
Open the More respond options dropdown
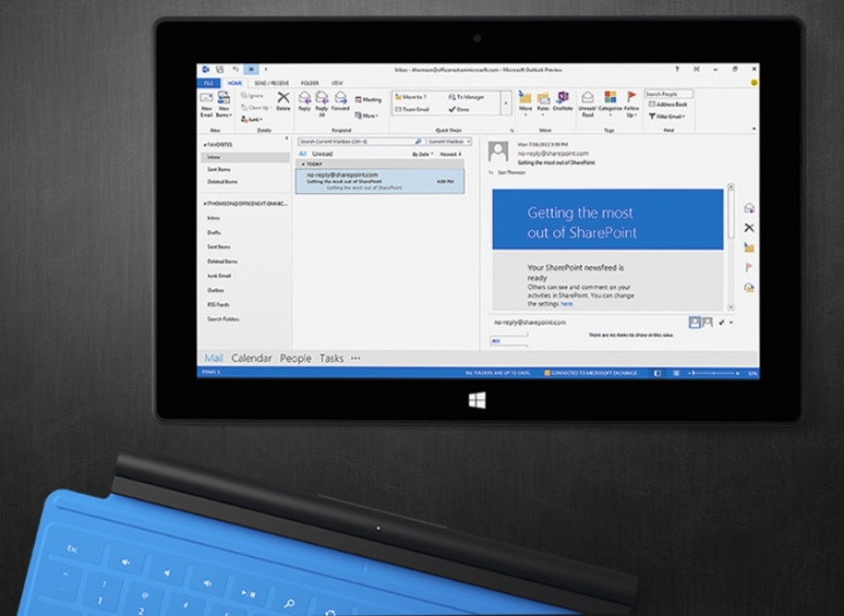click(x=367, y=115)
